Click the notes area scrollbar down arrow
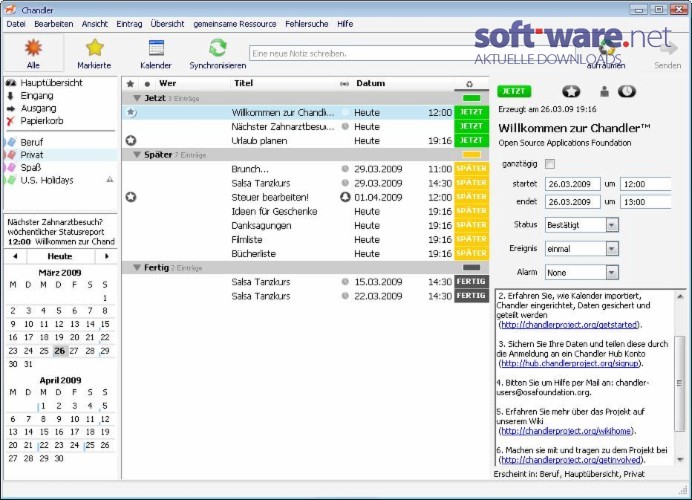Viewport: 692px width, 500px height. [x=680, y=460]
